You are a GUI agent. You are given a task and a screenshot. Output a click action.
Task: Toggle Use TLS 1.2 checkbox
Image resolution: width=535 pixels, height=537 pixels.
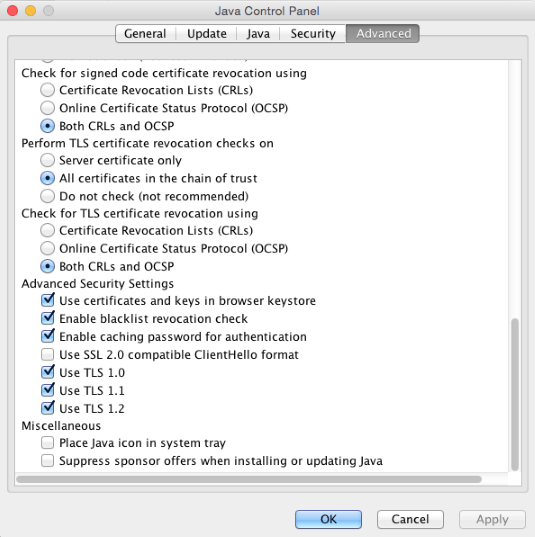(47, 408)
